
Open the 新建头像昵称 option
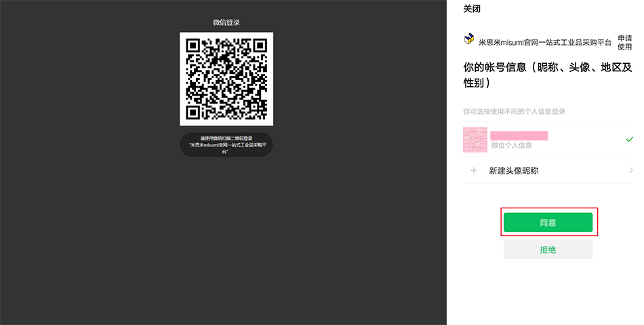(x=513, y=171)
